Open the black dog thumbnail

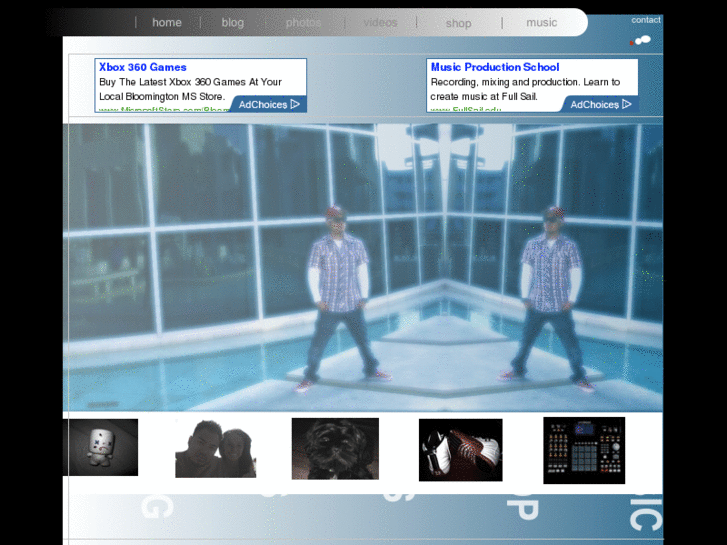(x=335, y=449)
